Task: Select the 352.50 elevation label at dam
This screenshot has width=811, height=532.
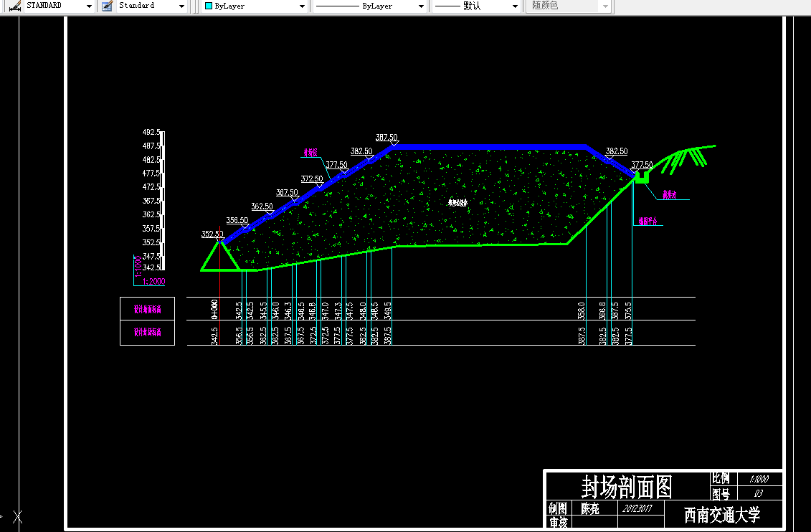Action: click(212, 234)
